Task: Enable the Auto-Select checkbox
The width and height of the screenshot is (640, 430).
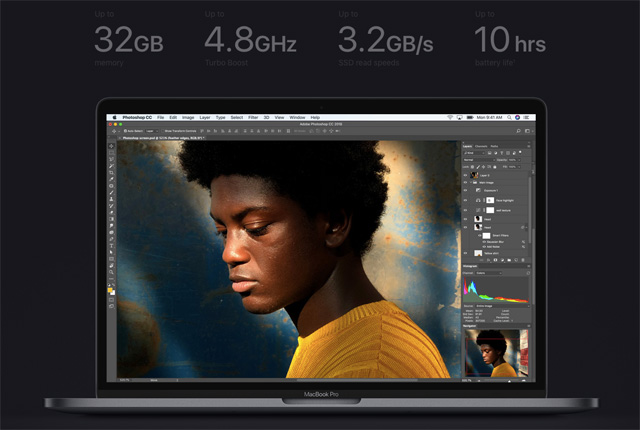Action: [125, 131]
